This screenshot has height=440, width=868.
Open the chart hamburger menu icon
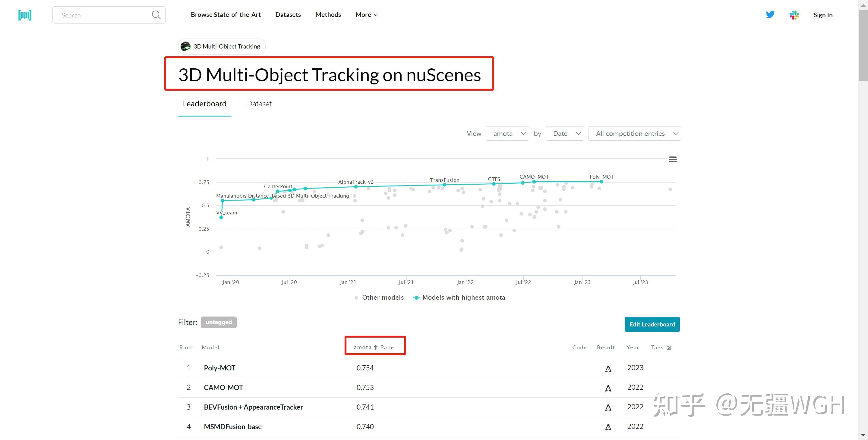click(x=673, y=159)
